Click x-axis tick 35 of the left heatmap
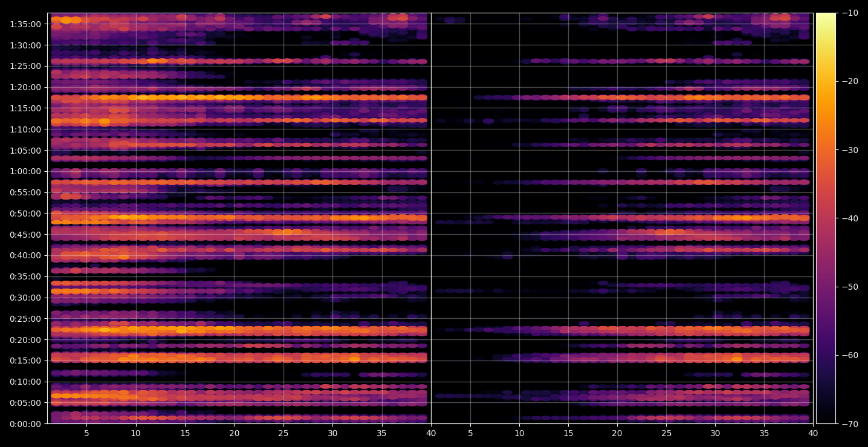This screenshot has width=868, height=447. point(381,433)
